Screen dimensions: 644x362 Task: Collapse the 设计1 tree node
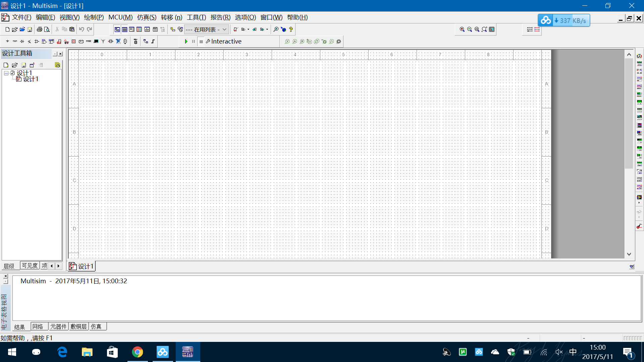tap(6, 73)
